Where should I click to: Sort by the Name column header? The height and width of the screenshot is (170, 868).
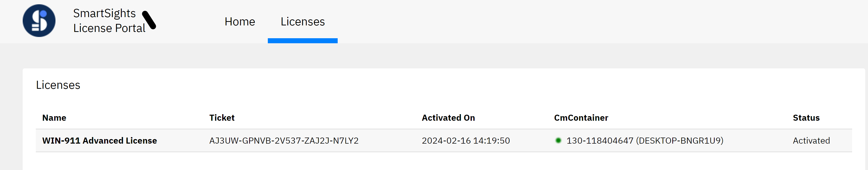click(54, 118)
